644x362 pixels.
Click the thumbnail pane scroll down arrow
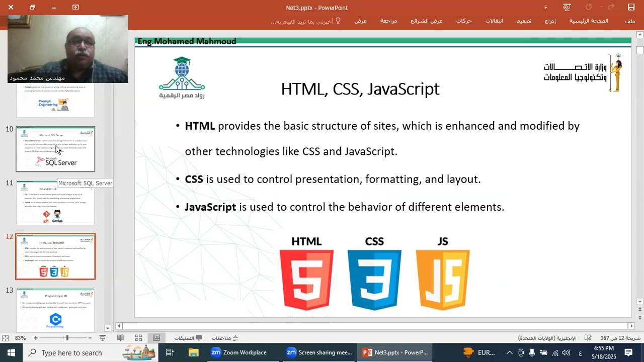tap(107, 328)
